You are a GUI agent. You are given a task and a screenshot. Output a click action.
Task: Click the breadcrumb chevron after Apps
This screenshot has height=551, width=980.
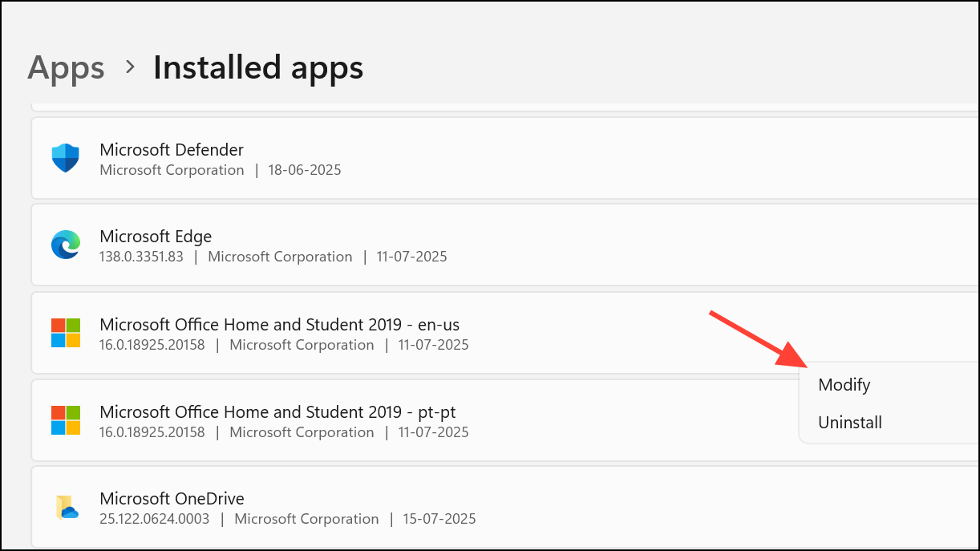pyautogui.click(x=130, y=68)
